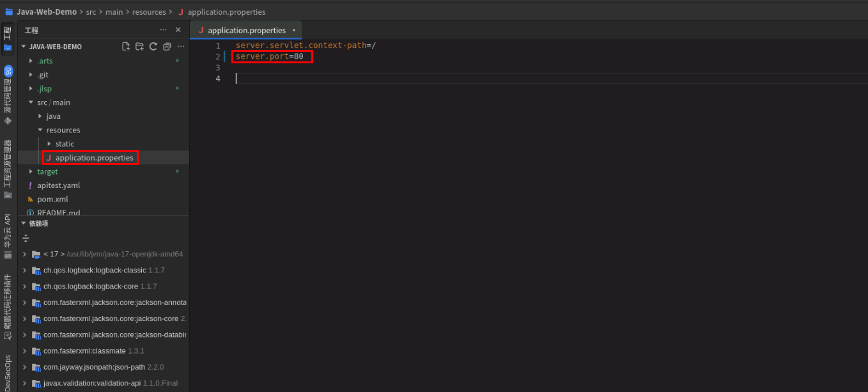Select the application.properties editor tab
Viewport: 868px width, 392px height.
(246, 29)
